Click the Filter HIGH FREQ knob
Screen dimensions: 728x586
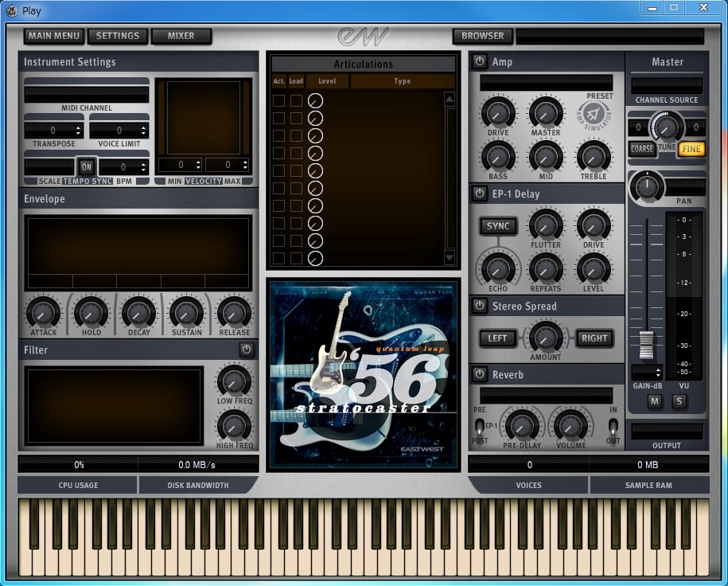(x=235, y=426)
